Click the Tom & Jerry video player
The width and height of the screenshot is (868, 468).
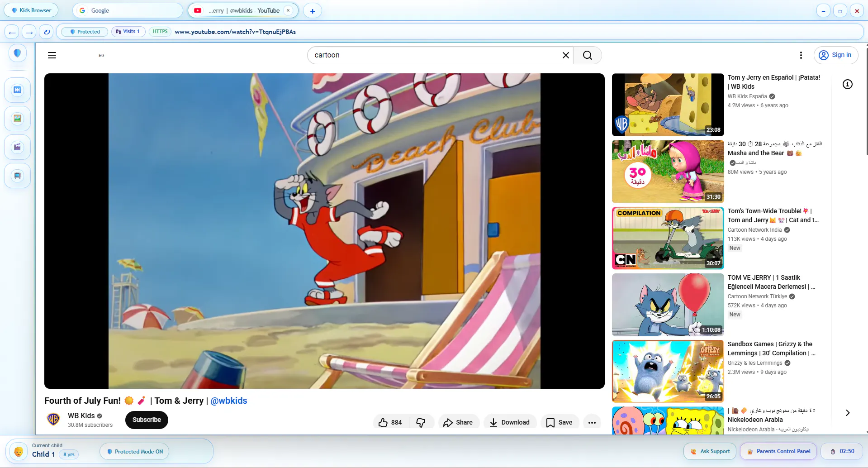[324, 231]
